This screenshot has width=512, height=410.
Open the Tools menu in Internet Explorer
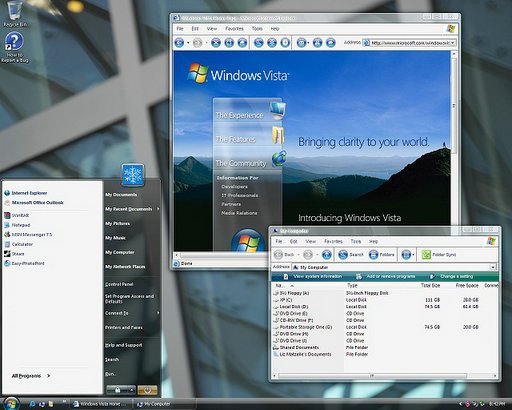click(257, 29)
